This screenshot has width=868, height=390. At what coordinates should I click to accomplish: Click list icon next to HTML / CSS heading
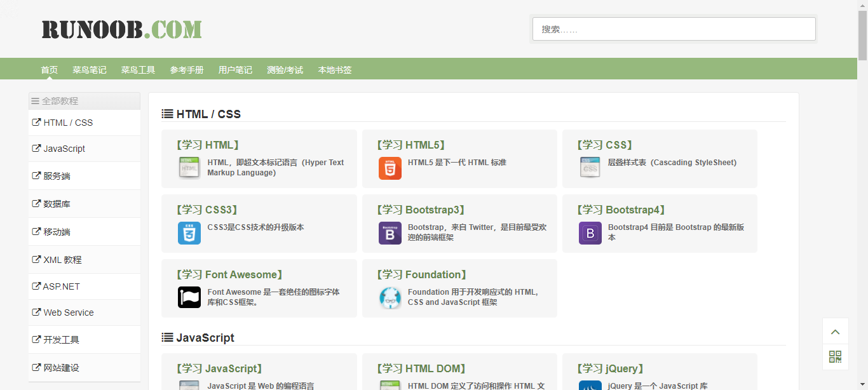tap(167, 114)
